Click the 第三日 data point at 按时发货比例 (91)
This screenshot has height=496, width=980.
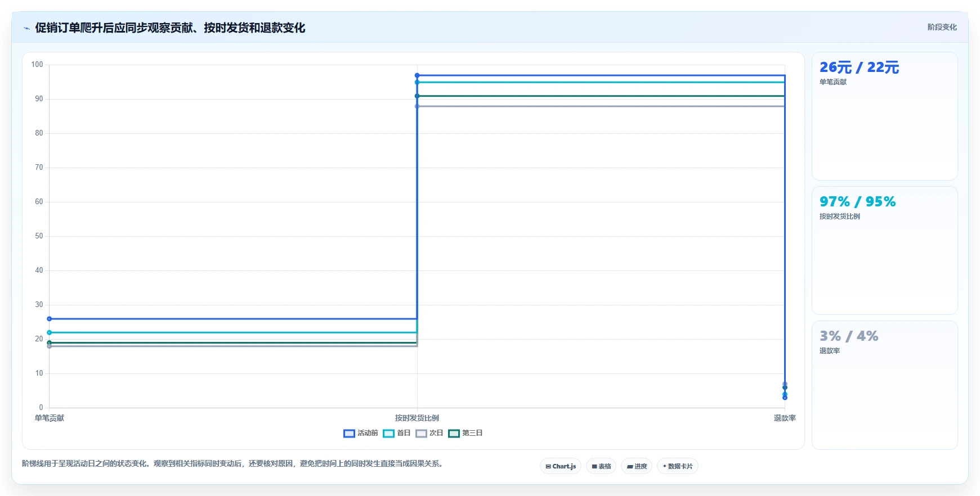417,96
